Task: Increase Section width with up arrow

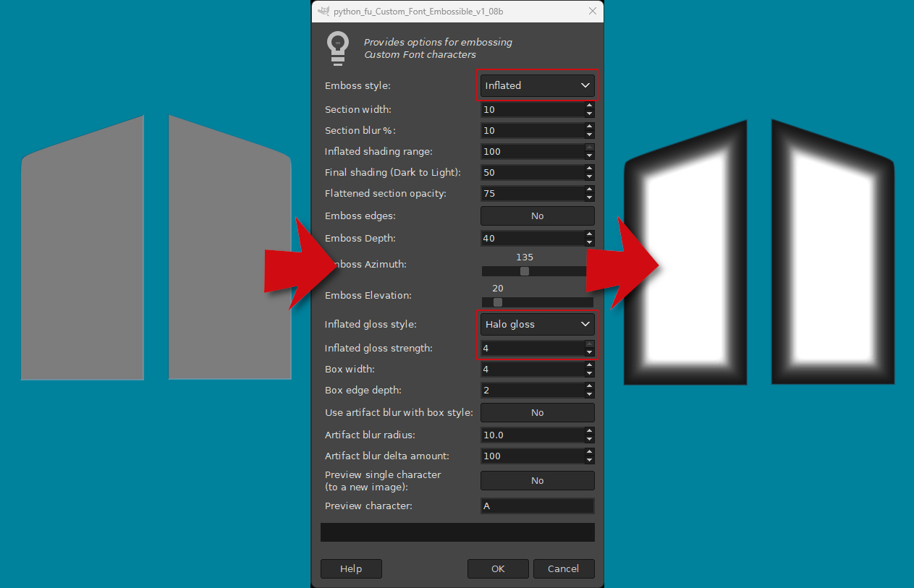Action: (x=590, y=106)
